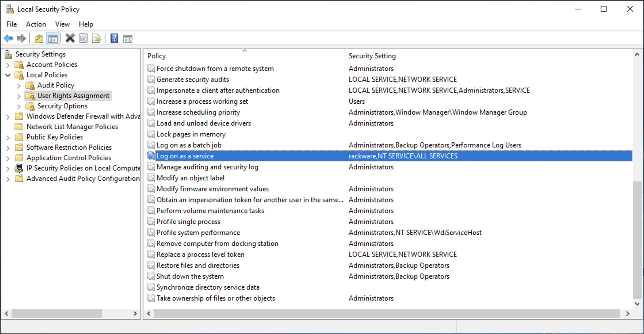The width and height of the screenshot is (644, 334).
Task: Select 'Manage auditing and security log'
Action: point(207,167)
